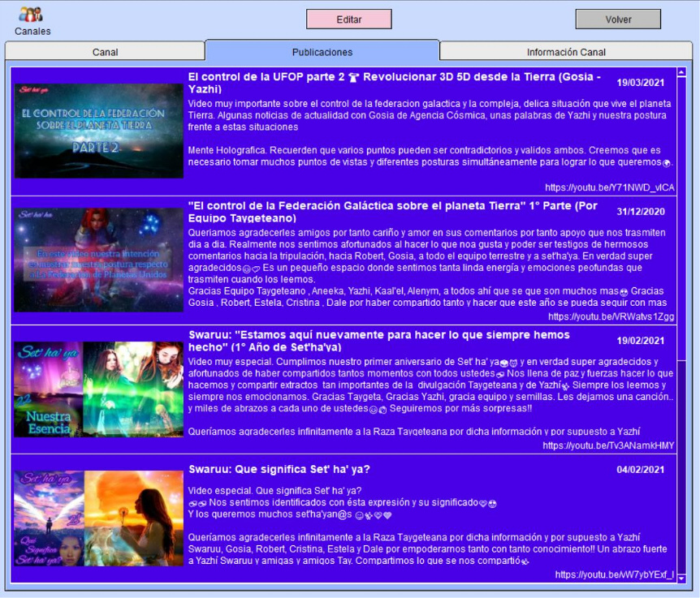Open the youtu.be/VRWatvs1Zgg link
Image resolution: width=700 pixels, height=598 pixels.
(x=611, y=316)
